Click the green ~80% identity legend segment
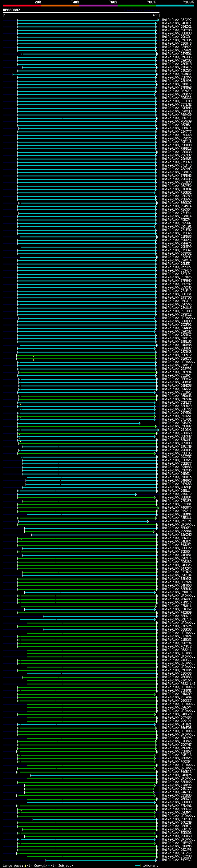This screenshot has width=197, height=868. 137,6
